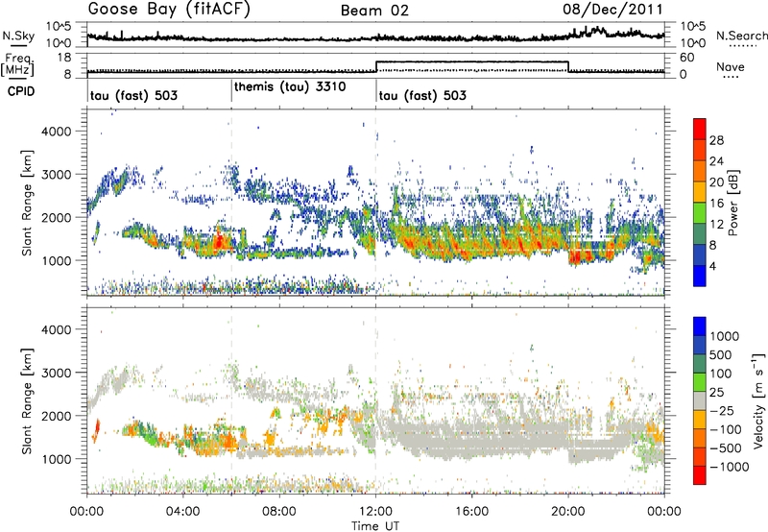This screenshot has height=532, width=768.
Task: Click the red bottom of velocity colorbar
Action: [700, 475]
